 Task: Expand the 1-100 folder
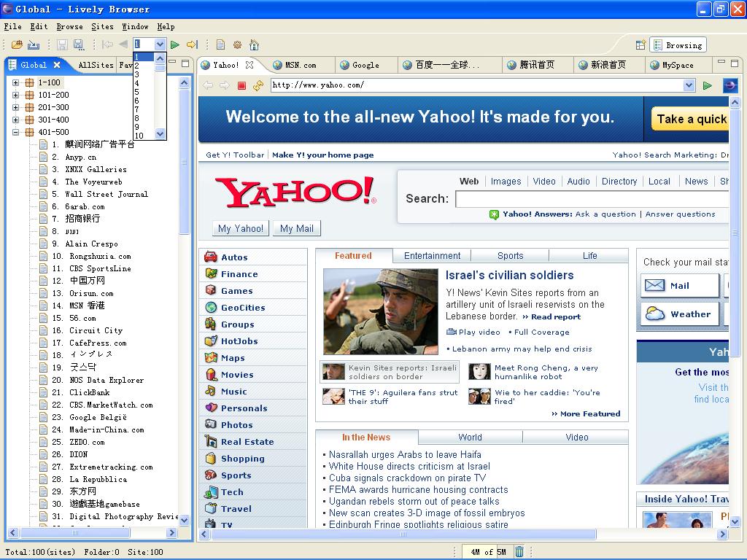click(x=16, y=82)
